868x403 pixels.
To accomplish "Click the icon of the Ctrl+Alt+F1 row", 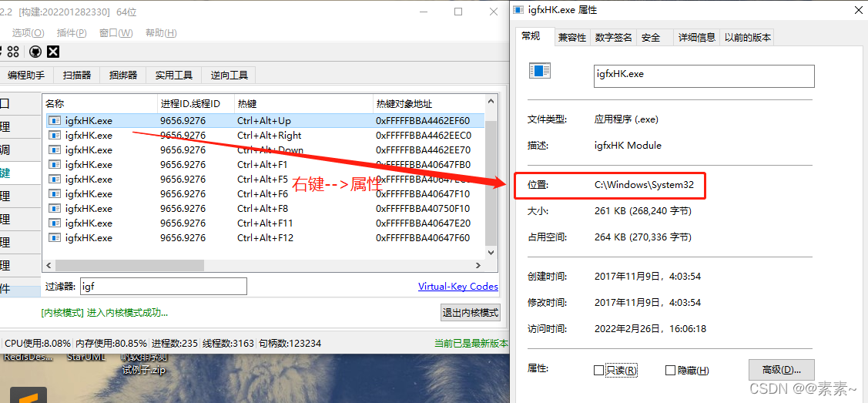I will [x=55, y=164].
